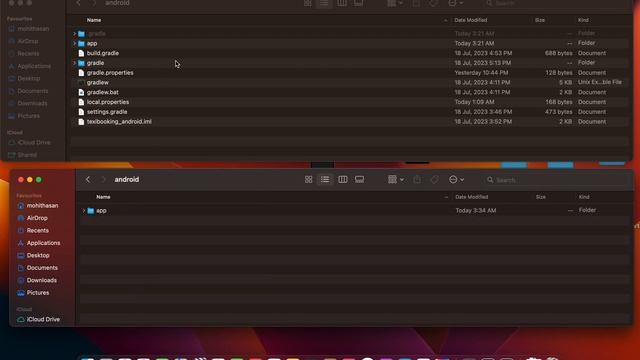This screenshot has width=640, height=360.
Task: Open Applications in back window sidebar
Action: [x=29, y=66]
